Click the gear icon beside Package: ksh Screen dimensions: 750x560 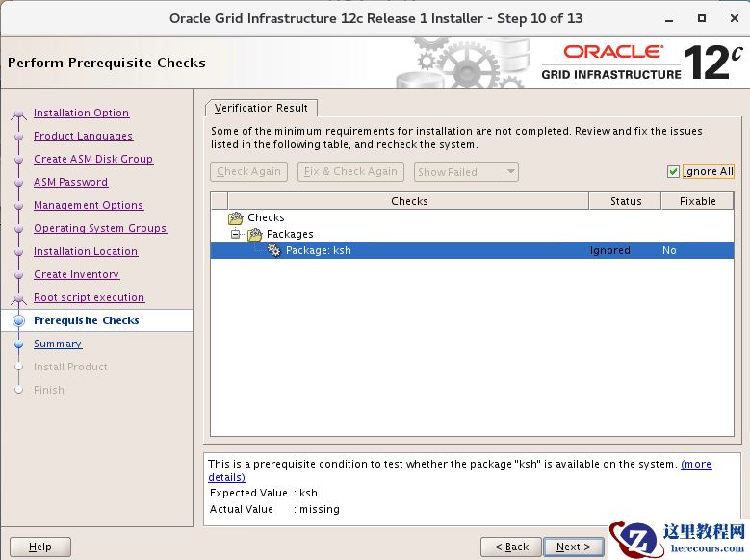(x=274, y=250)
